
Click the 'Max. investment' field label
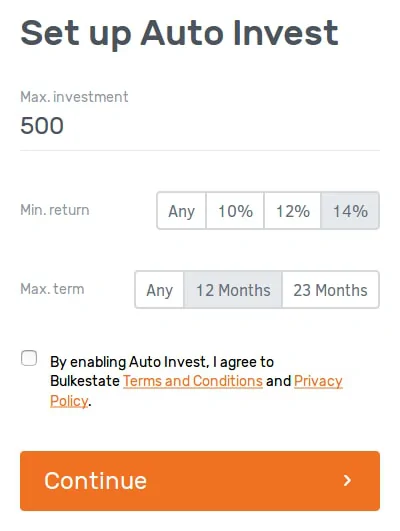click(x=74, y=97)
